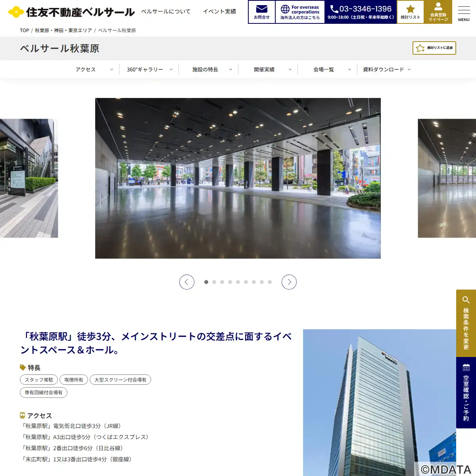Show previous slide with left arrow
Screen dimensions: 476x476
187,282
